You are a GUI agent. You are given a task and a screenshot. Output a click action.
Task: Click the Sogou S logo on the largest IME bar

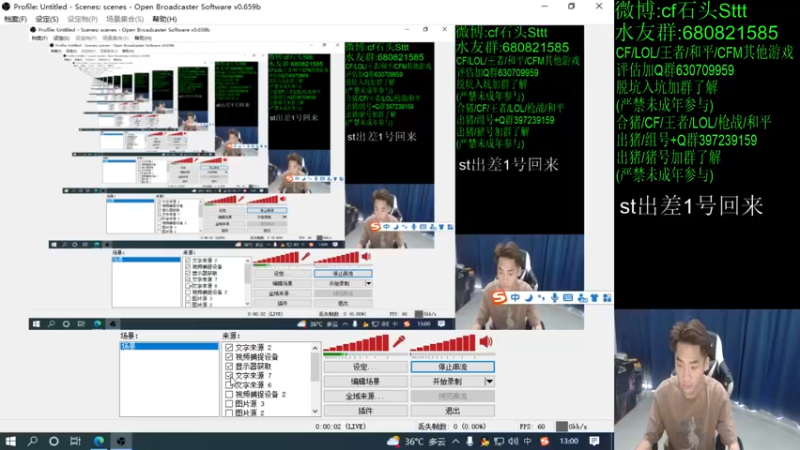click(x=499, y=297)
